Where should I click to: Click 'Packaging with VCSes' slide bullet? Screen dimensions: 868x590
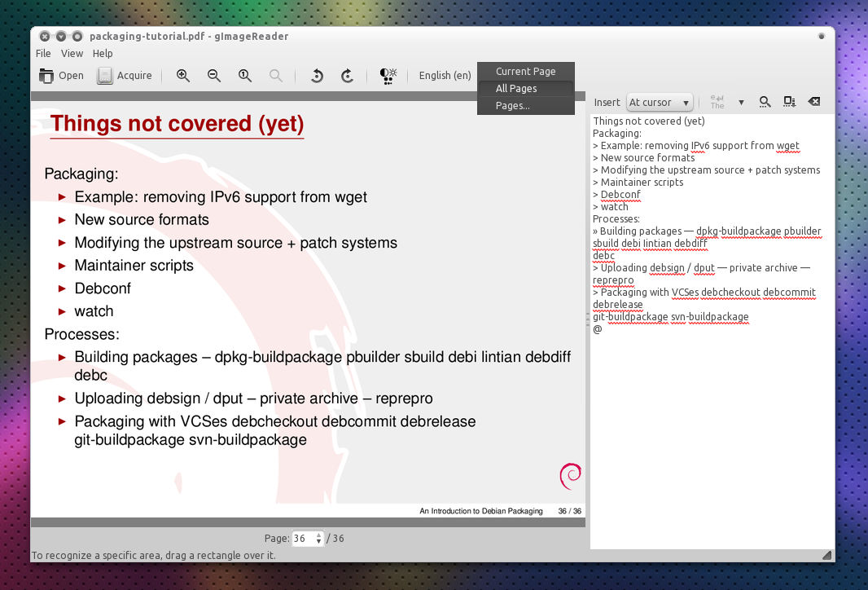coord(275,430)
